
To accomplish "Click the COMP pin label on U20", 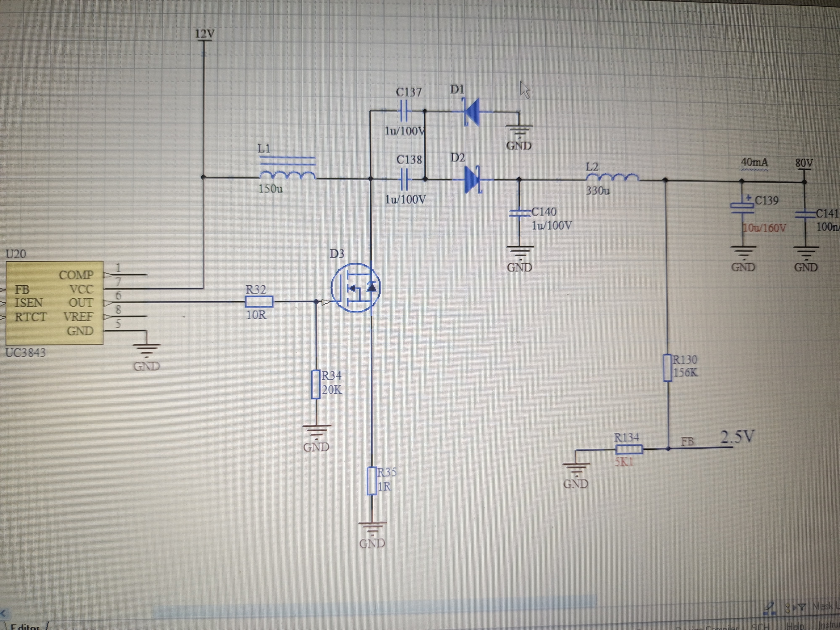I will 76,275.
